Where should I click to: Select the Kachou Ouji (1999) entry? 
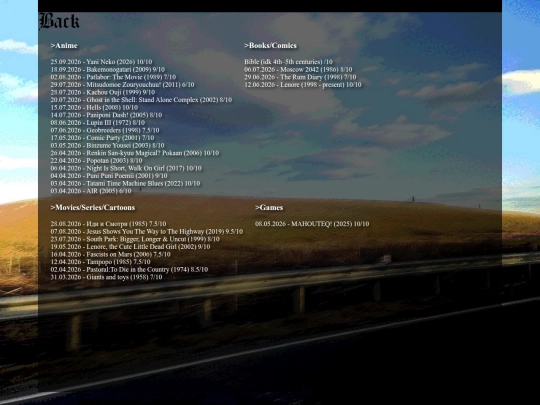click(x=103, y=92)
